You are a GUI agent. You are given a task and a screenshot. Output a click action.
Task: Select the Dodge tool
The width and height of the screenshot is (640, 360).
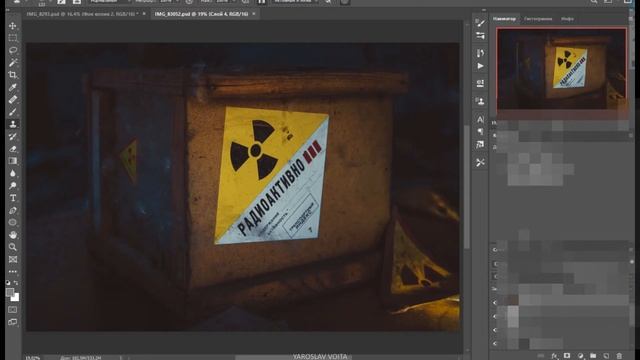click(x=13, y=186)
